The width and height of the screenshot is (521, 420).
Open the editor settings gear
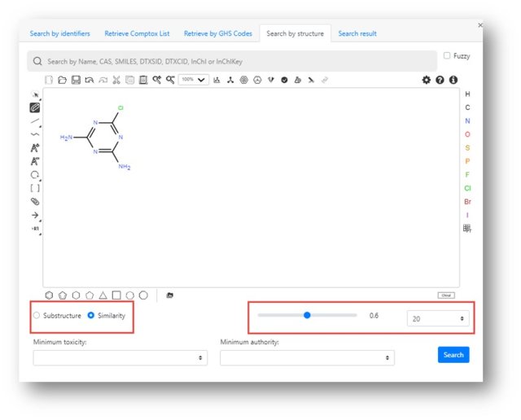pos(426,80)
